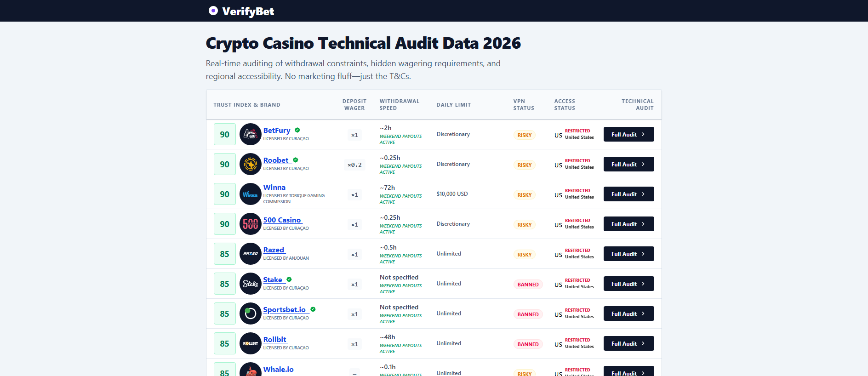Open the Rollbit brand link

(275, 340)
